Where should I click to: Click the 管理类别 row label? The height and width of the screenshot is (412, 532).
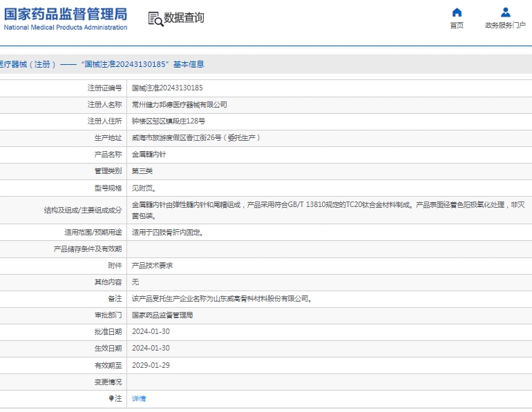(x=108, y=171)
